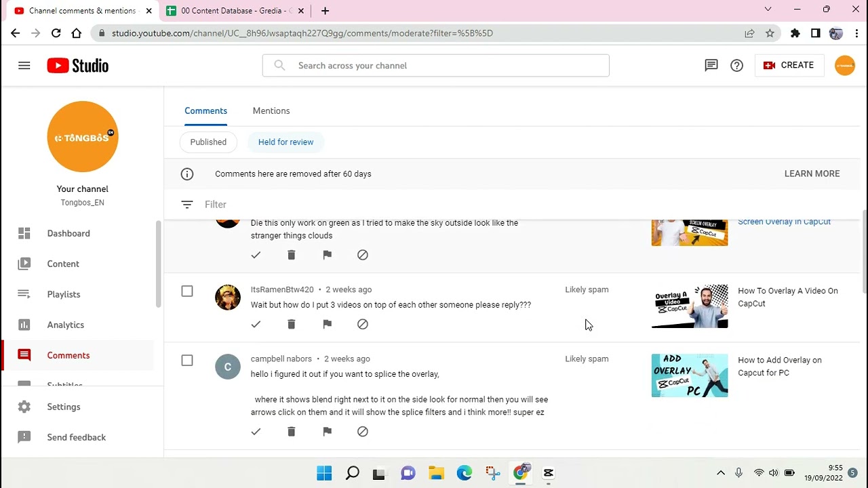Open a new browser tab
The image size is (868, 488).
(x=325, y=11)
